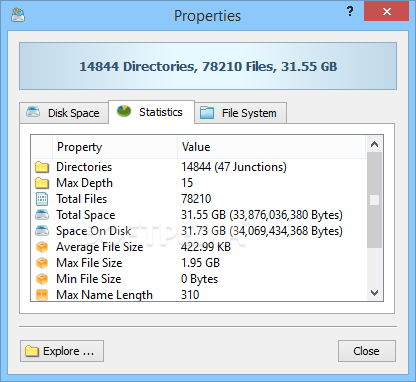416x382 pixels.
Task: Open the help question mark button
Action: (x=350, y=12)
